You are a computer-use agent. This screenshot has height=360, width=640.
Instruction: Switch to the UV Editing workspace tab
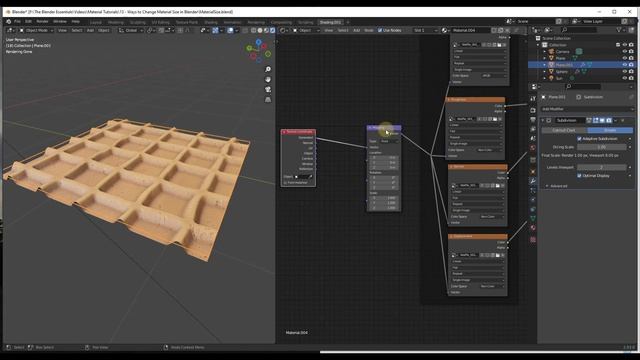point(160,22)
